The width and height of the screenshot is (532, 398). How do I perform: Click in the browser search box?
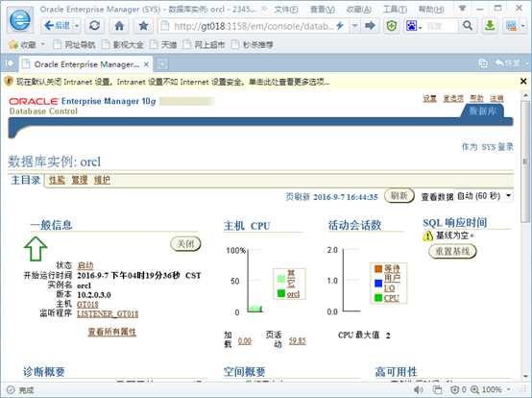click(441, 25)
